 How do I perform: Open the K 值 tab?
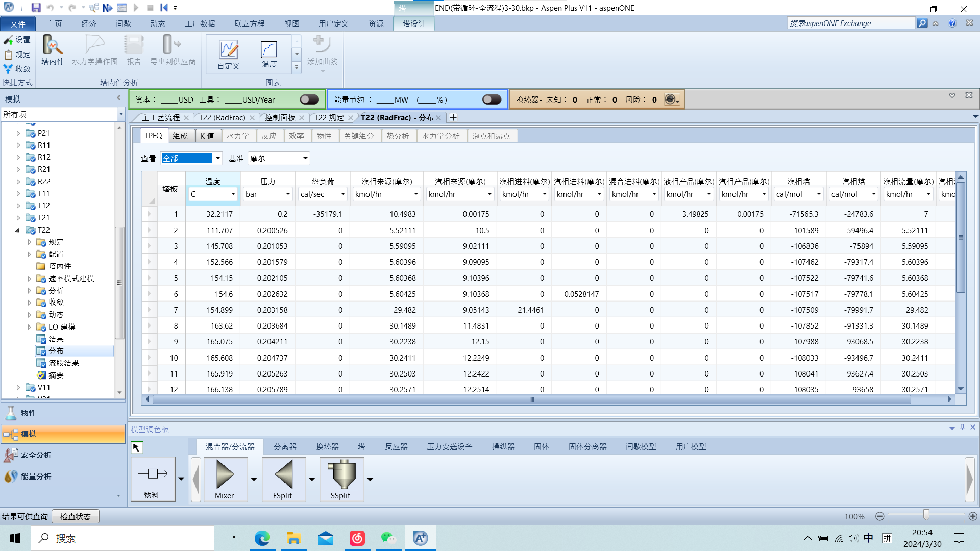pyautogui.click(x=208, y=136)
